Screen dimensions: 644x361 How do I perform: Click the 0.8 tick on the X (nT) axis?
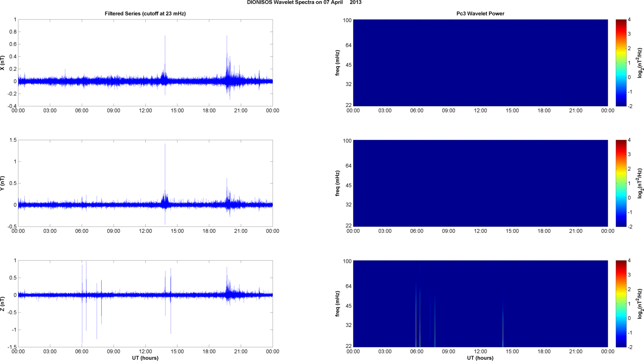coord(13,32)
